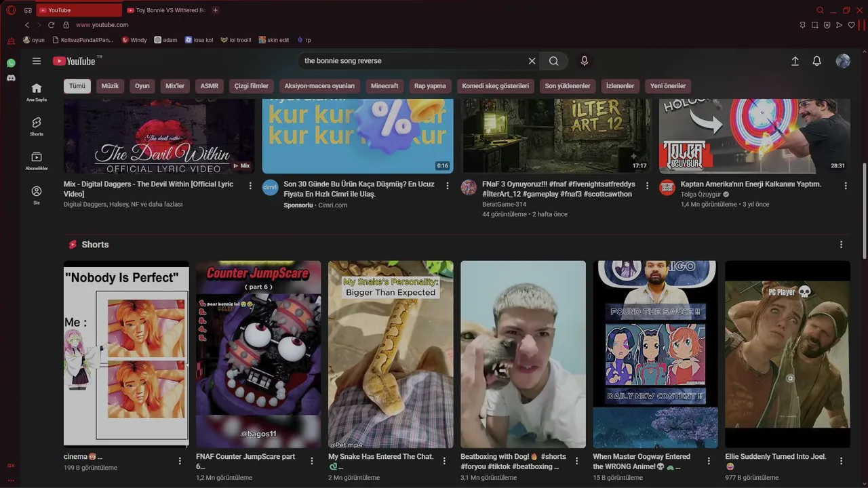Screen dimensions: 868x488
Task: Open options for Beatboxing with Dog short
Action: (x=576, y=461)
